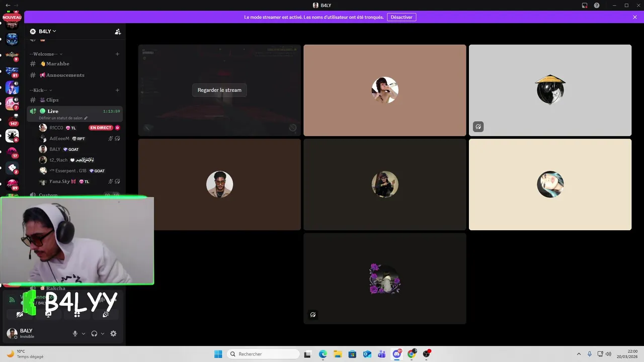Viewport: 644px width, 362px height.
Task: Open Discord taskbar icon
Action: click(x=397, y=354)
